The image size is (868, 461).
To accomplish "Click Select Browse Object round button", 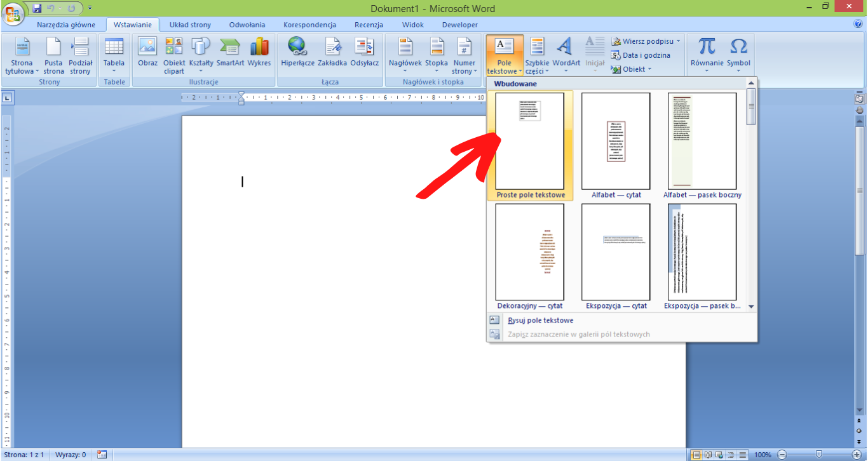I will pyautogui.click(x=860, y=430).
